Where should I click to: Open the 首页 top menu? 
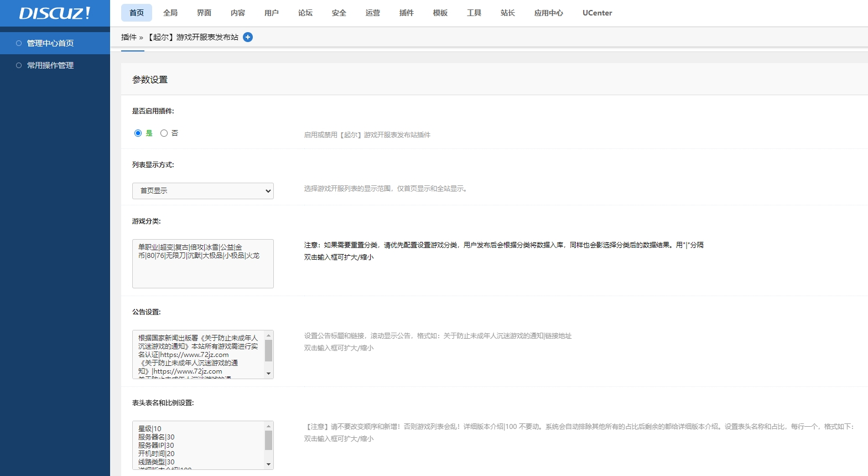click(x=137, y=13)
